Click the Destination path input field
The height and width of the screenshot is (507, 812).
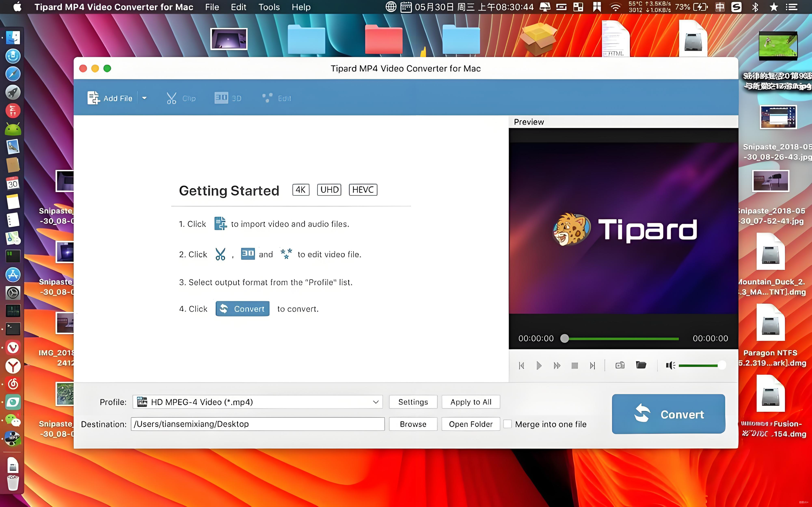point(257,424)
